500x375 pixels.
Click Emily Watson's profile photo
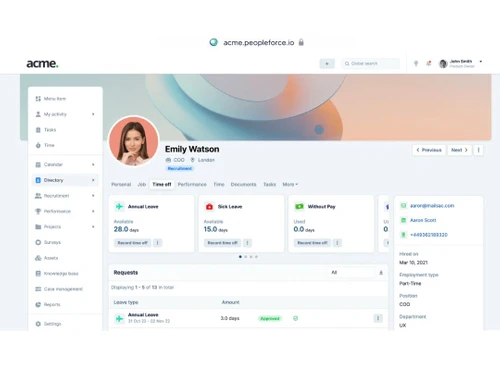pos(134,141)
